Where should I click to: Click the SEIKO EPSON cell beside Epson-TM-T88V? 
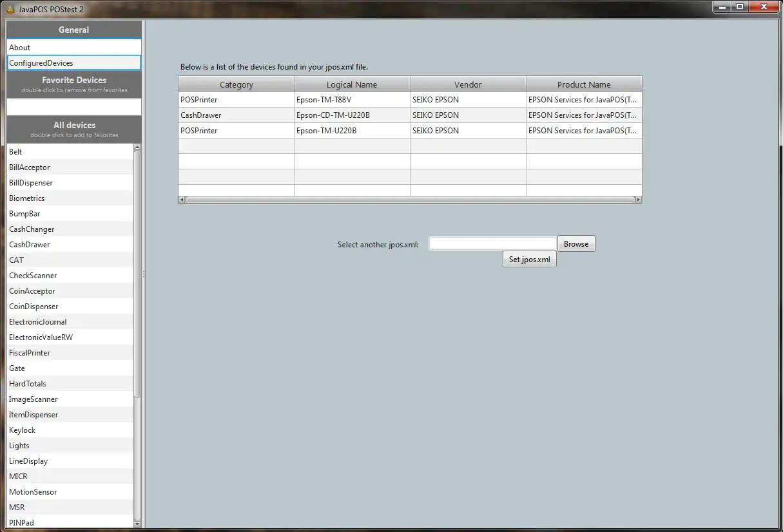468,100
